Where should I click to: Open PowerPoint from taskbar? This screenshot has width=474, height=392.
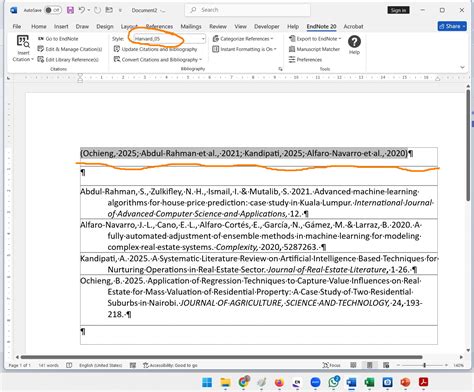click(x=405, y=382)
